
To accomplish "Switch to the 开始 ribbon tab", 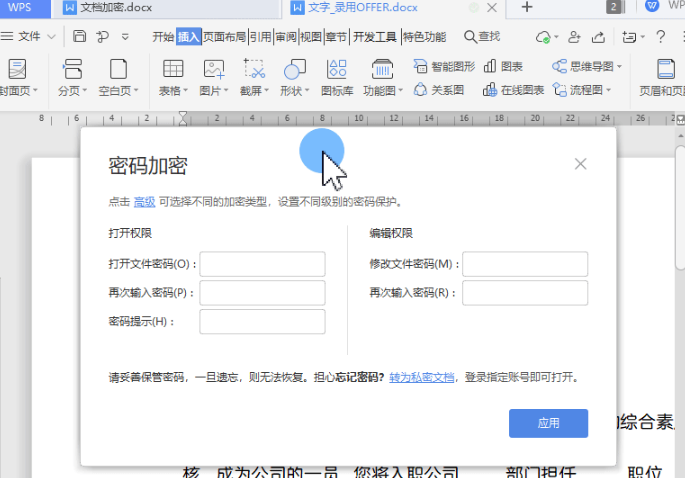I will coord(163,37).
